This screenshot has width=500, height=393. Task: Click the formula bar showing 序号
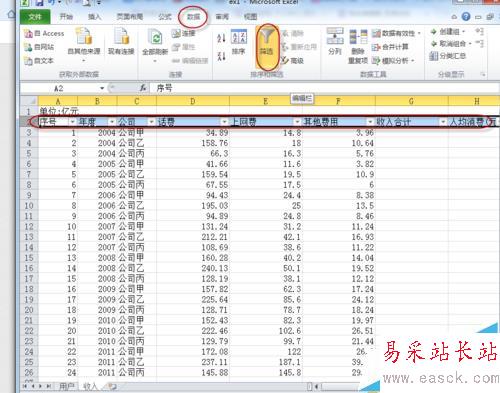(x=325, y=88)
